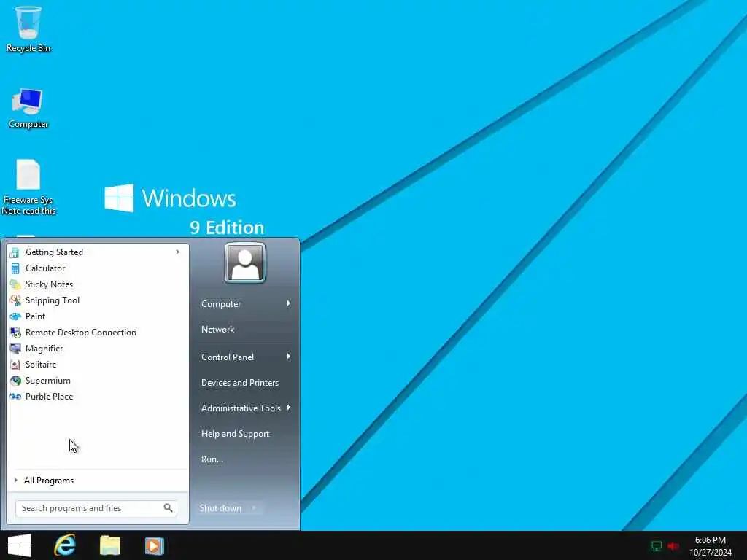747x560 pixels.
Task: Select the Solitaire text entry
Action: tap(41, 365)
